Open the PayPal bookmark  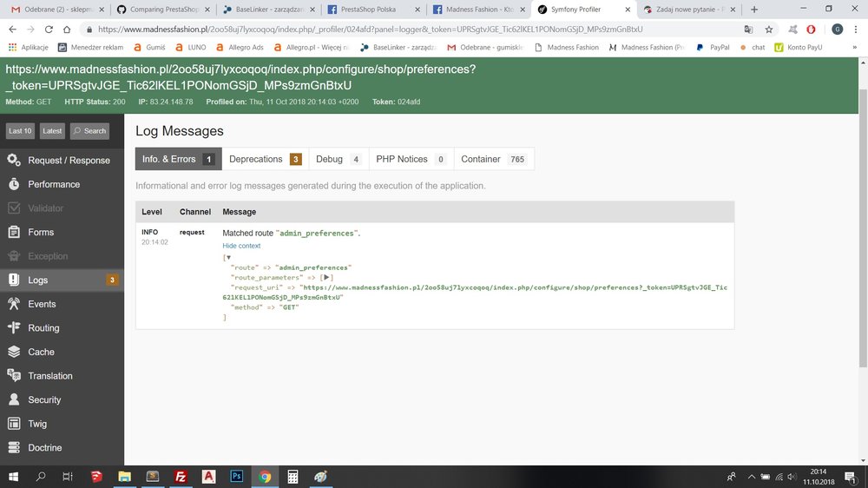tap(713, 47)
